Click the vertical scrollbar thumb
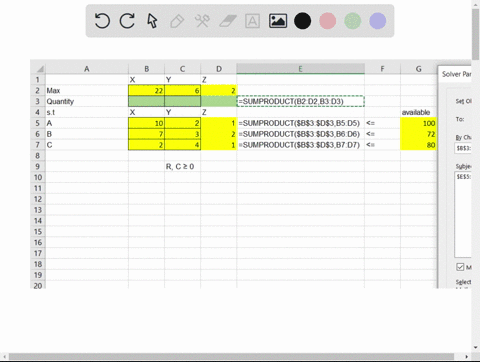480x362 pixels. click(475, 34)
